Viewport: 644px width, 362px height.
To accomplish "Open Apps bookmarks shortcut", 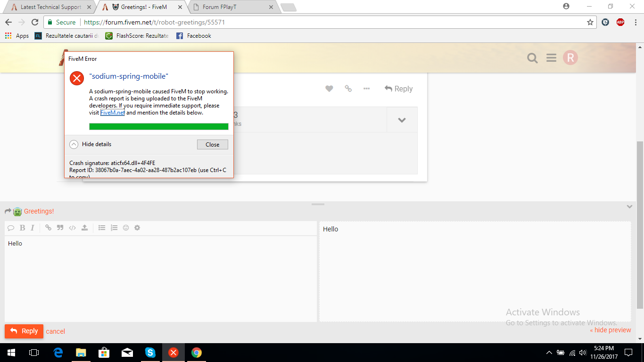I will tap(17, 36).
